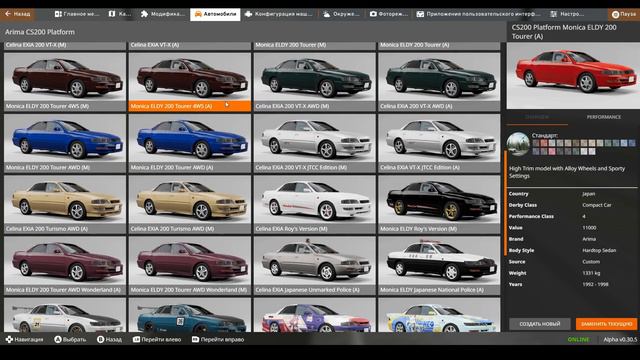Select blue Monica ELDY 200 Tourer AWD (A)

point(190,143)
